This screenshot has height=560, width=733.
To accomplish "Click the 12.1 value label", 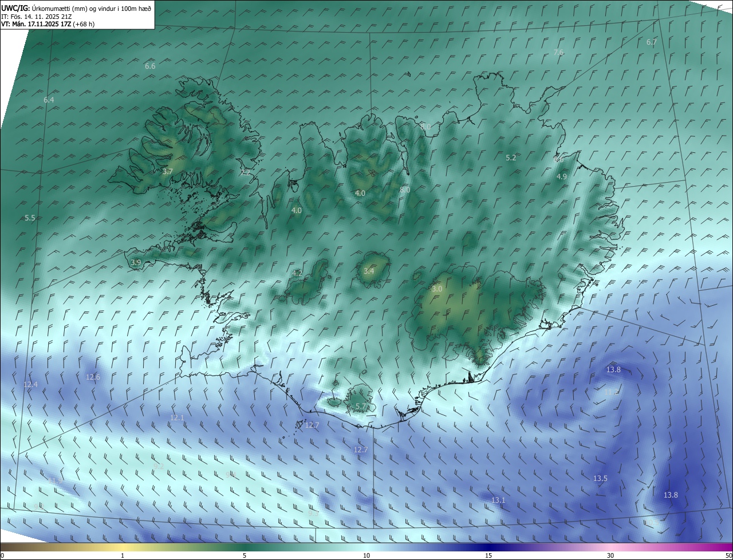I will coord(177,418).
